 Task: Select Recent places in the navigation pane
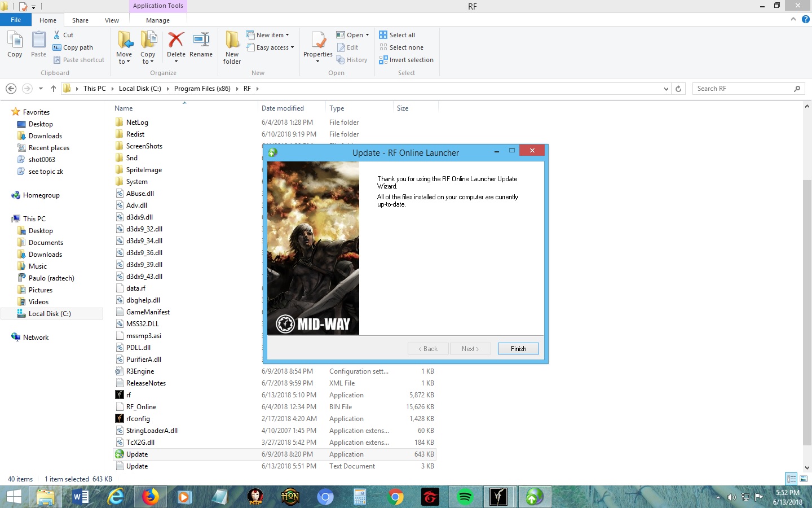[48, 148]
